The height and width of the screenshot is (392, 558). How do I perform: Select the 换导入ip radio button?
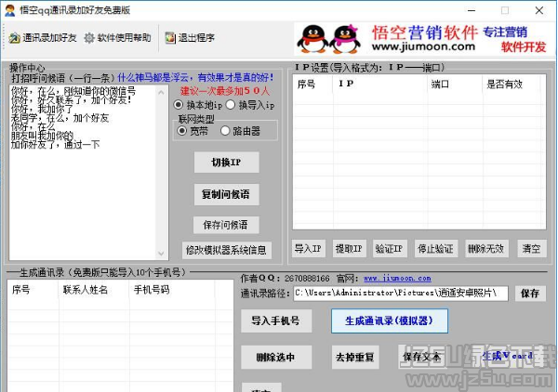point(231,105)
